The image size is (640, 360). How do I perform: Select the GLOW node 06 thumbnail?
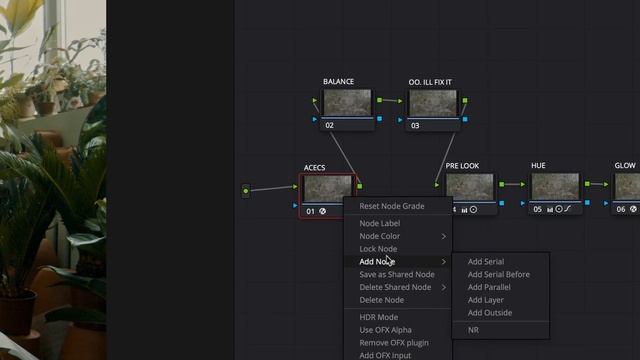(x=627, y=186)
